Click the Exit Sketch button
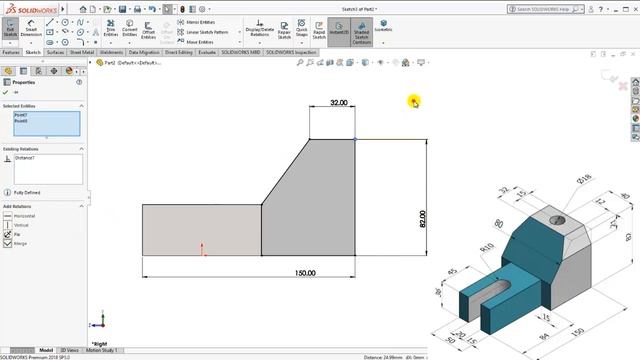Screen dimensions: 640x360 [x=10, y=28]
